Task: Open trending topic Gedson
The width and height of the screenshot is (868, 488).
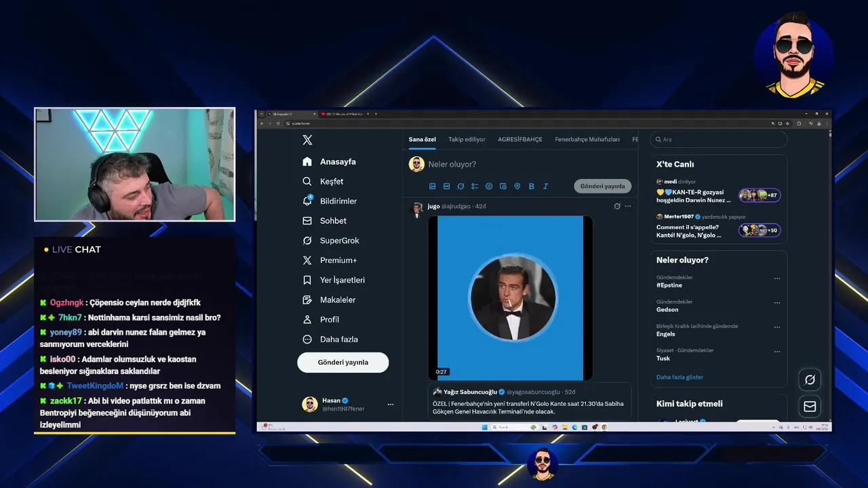Action: (x=667, y=309)
